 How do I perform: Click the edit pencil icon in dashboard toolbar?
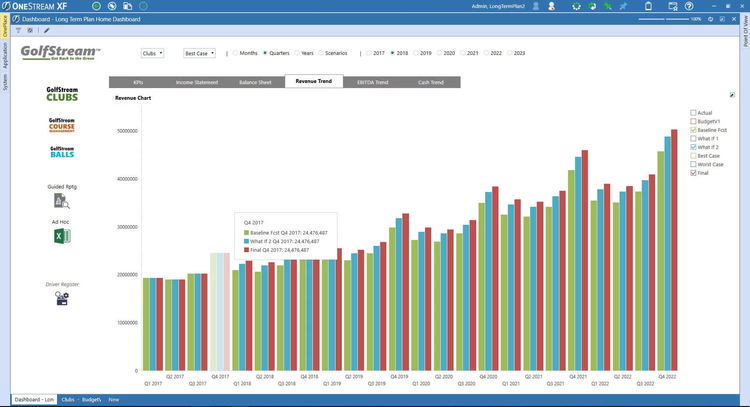pos(46,30)
